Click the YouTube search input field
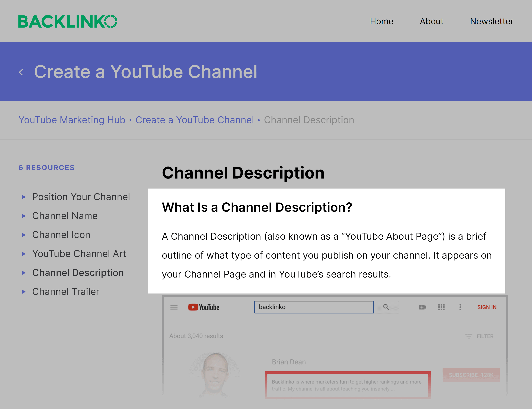532x409 pixels. [x=314, y=307]
